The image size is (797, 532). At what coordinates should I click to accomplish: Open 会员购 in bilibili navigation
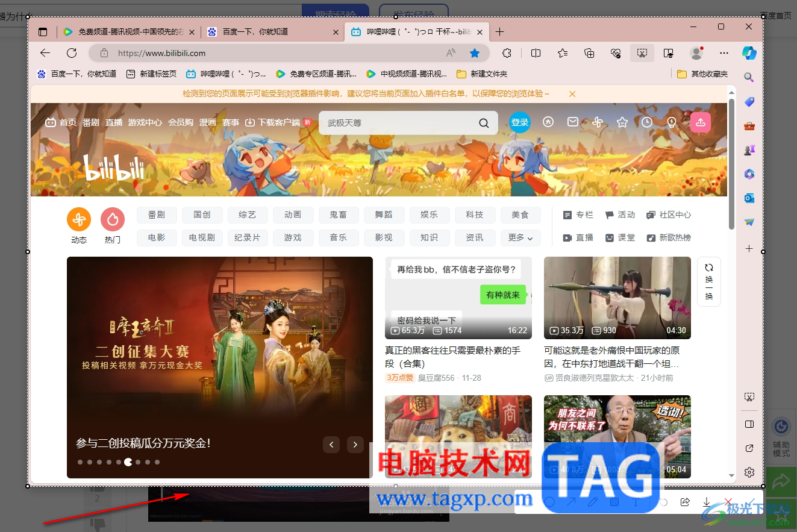(x=181, y=122)
